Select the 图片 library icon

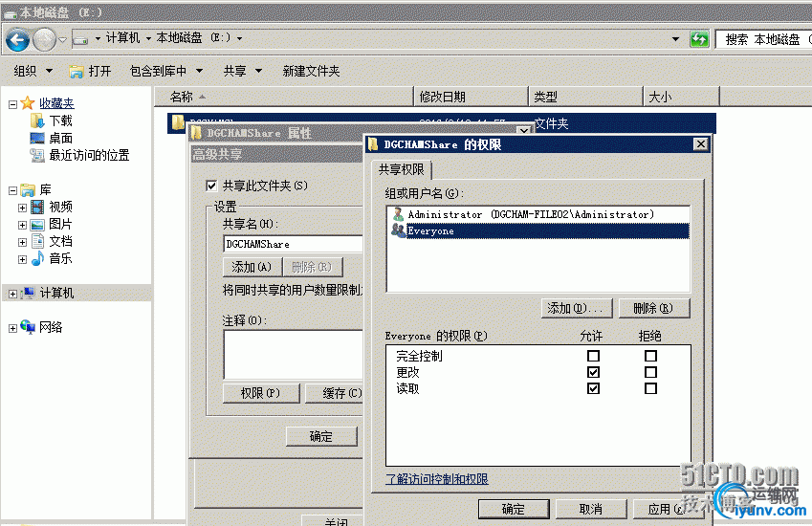37,225
